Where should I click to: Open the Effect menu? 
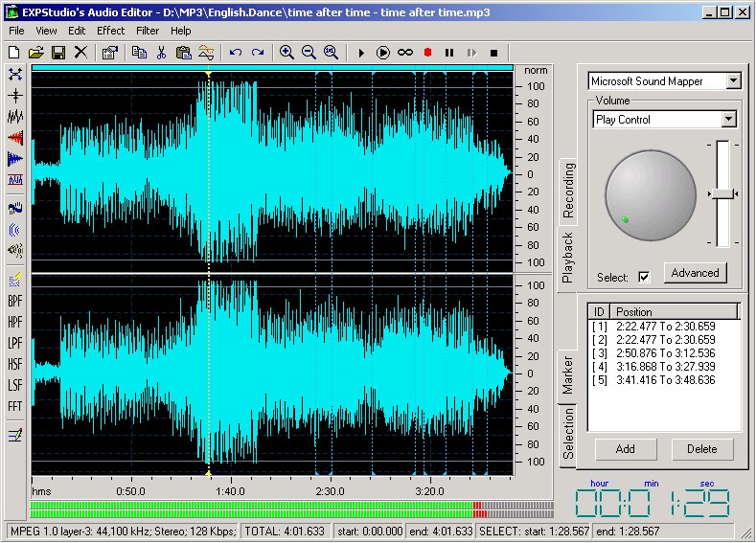(111, 31)
